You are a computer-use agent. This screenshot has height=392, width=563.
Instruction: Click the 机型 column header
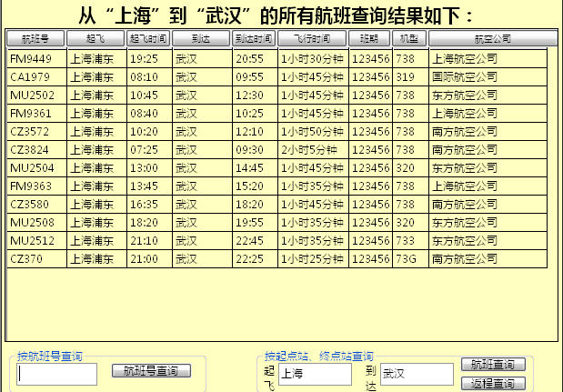coord(409,38)
